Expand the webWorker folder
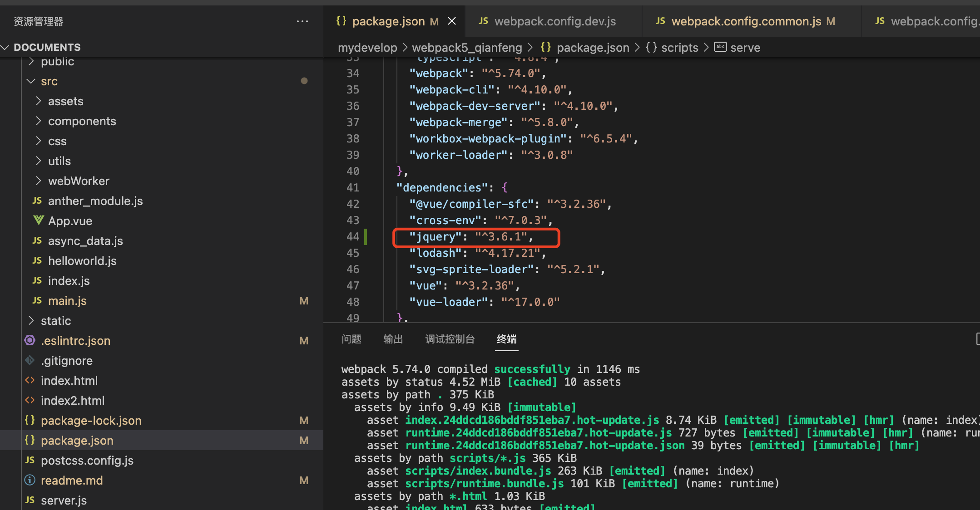 [x=39, y=181]
